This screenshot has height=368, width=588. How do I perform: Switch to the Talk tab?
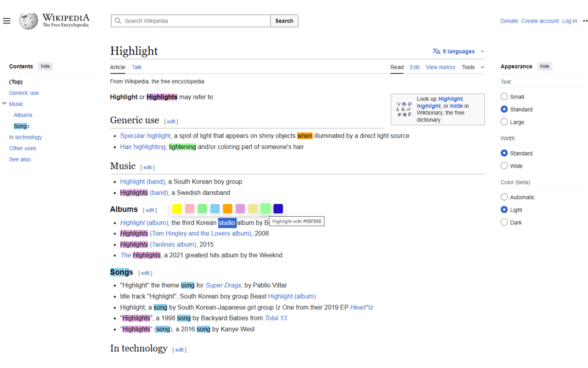[137, 67]
